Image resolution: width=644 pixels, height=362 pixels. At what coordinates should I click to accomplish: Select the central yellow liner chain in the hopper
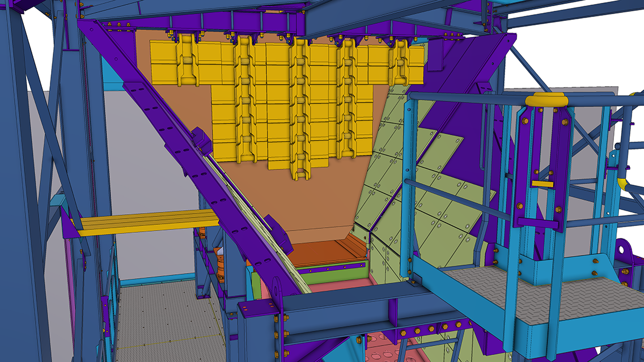tap(299, 109)
